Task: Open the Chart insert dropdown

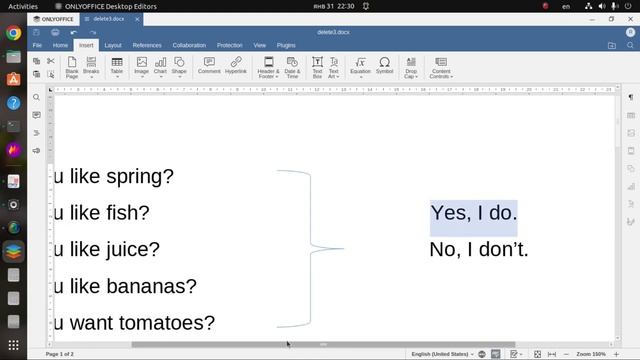Action: pyautogui.click(x=160, y=67)
